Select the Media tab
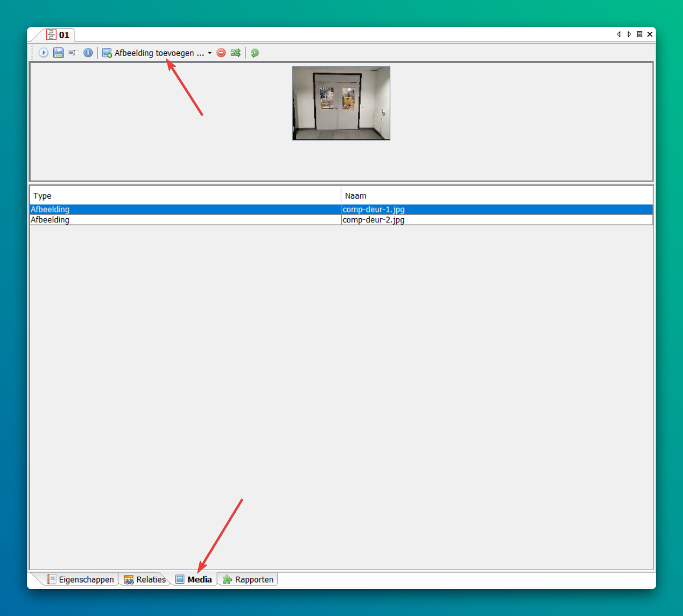 pyautogui.click(x=194, y=579)
